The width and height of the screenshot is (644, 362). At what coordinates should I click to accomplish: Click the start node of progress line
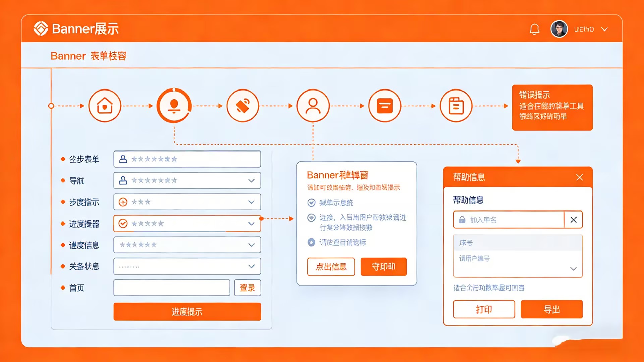click(51, 106)
